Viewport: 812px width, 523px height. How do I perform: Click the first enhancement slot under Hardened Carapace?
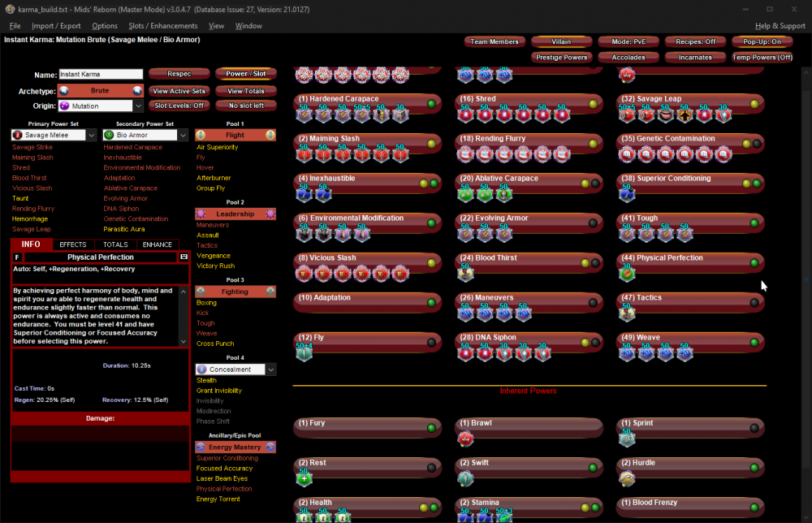point(303,114)
